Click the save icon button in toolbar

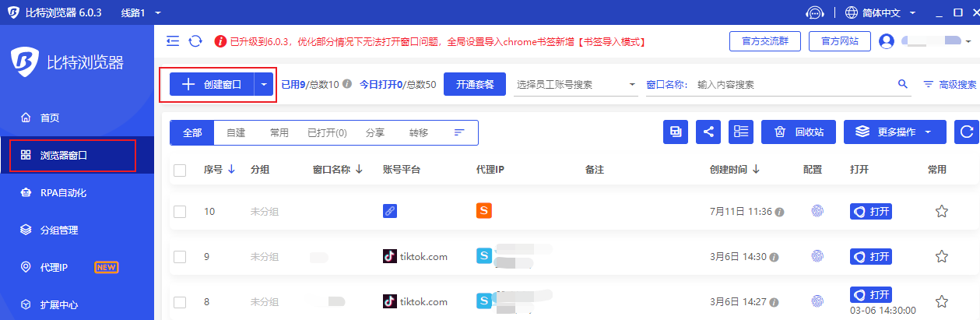click(676, 132)
